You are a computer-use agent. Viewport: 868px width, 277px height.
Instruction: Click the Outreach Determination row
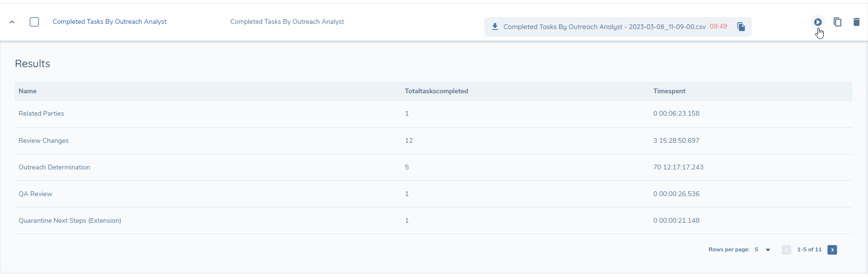click(x=54, y=167)
